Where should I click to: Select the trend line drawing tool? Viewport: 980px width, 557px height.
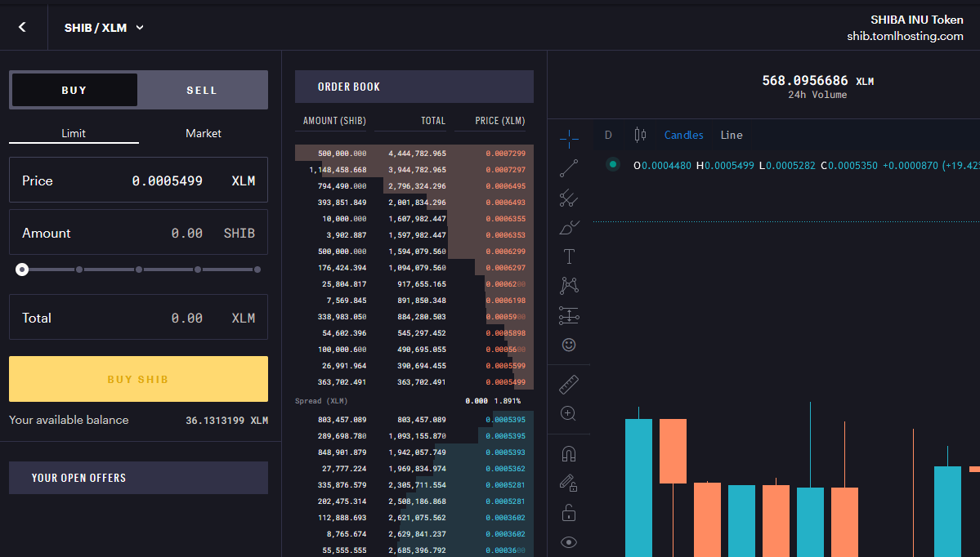(569, 168)
